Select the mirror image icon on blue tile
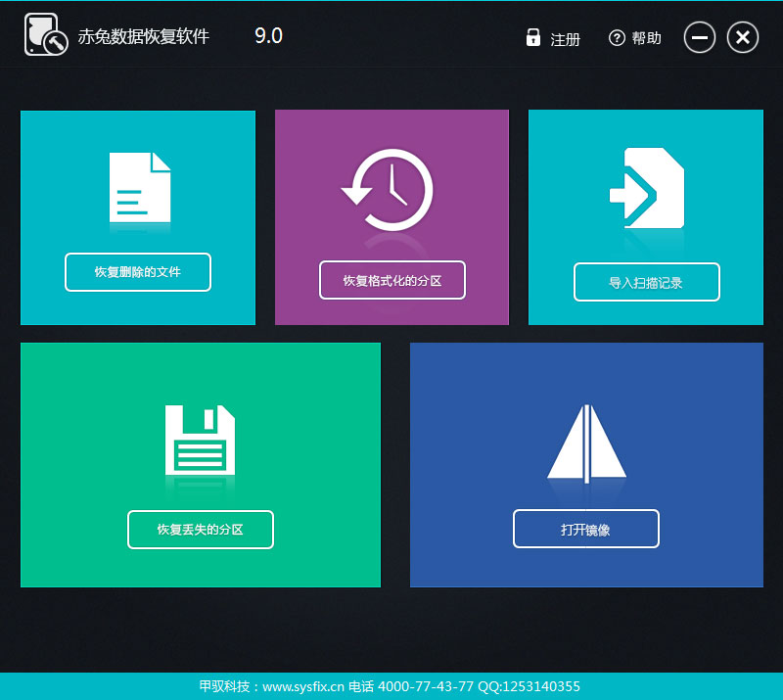This screenshot has height=700, width=783. point(585,445)
